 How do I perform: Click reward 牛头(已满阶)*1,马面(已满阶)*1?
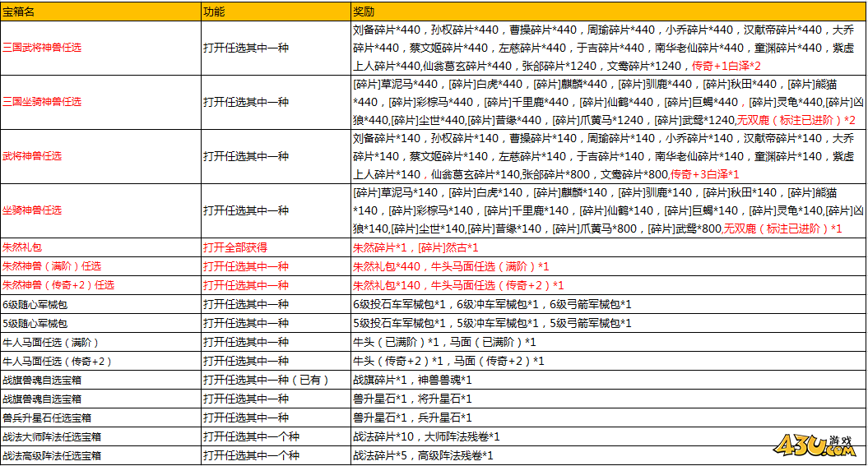[444, 342]
